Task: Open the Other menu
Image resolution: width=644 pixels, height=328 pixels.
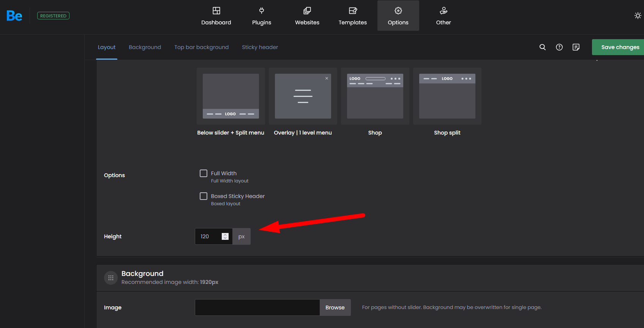Action: click(x=443, y=16)
